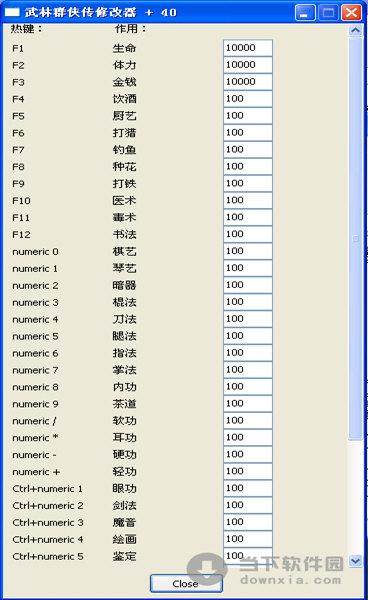368x600 pixels.
Task: Click the 鉴定 value field for Ctrl+numeric 5
Action: click(248, 556)
